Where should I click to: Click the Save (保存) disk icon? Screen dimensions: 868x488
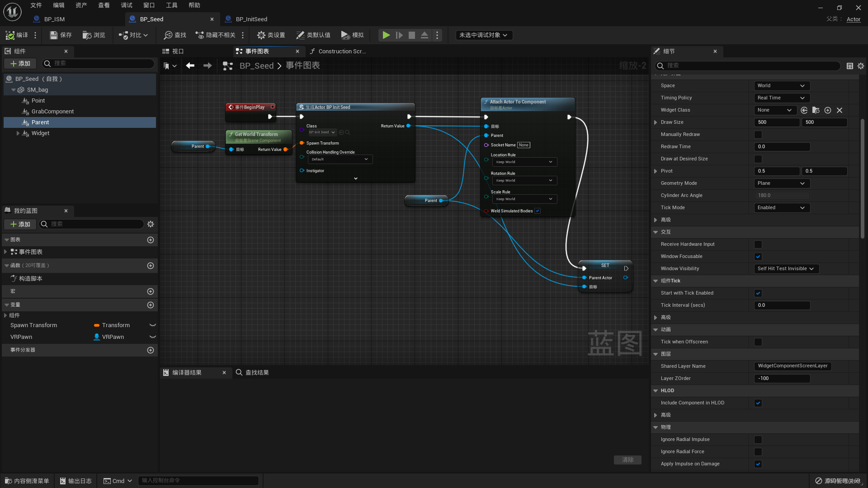click(x=54, y=35)
